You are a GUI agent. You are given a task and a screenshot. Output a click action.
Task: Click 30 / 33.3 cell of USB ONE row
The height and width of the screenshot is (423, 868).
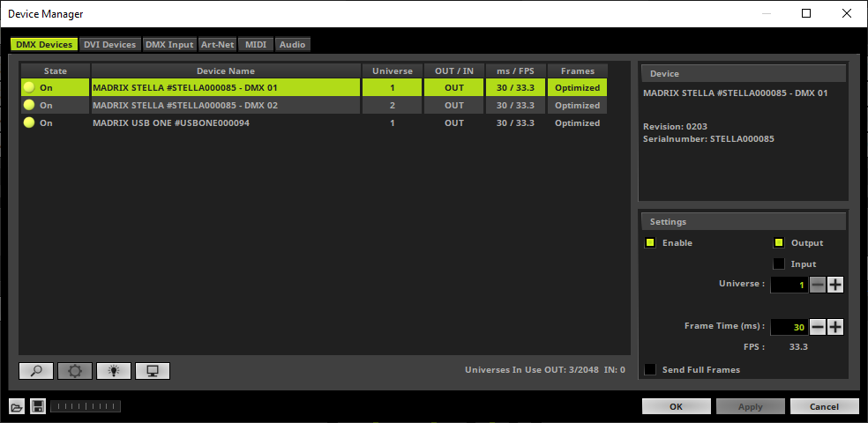tap(515, 122)
